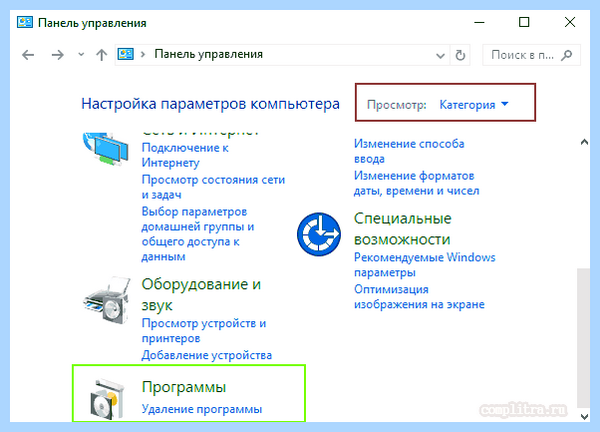Open the printer and speaker hardware icon
This screenshot has height=432, width=600.
click(x=107, y=300)
